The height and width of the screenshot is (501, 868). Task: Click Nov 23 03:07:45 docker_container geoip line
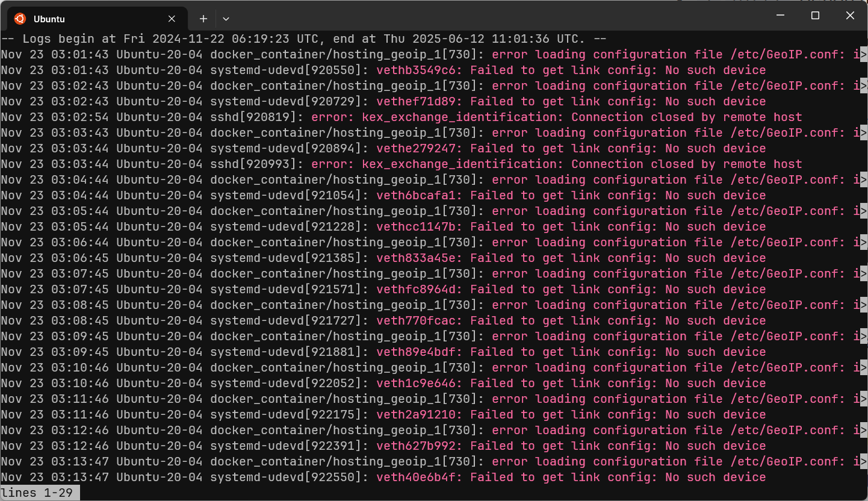click(x=434, y=273)
